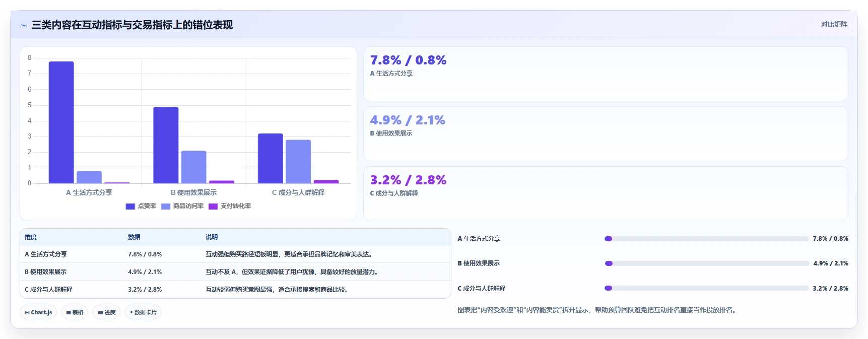Click the chart x-axis label A 生活方式分享
The height and width of the screenshot is (339, 868).
(x=89, y=192)
